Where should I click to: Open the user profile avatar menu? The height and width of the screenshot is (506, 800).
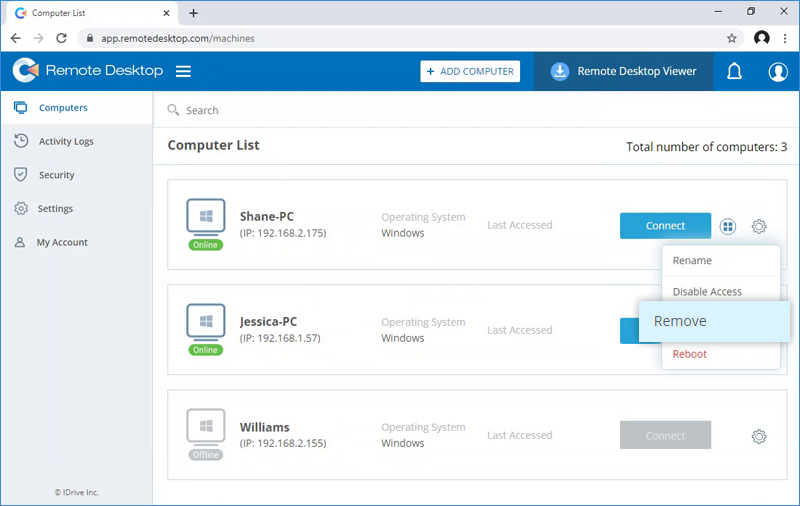click(x=778, y=72)
